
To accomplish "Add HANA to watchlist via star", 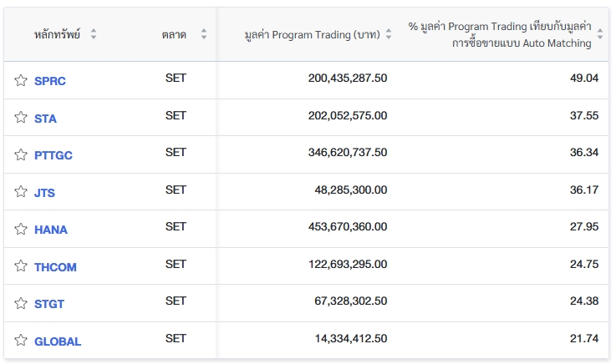I will click(x=21, y=229).
